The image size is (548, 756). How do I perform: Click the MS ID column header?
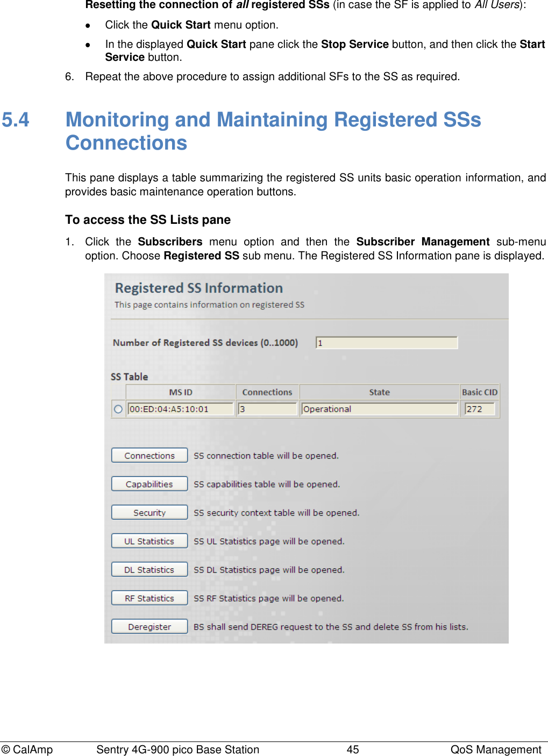tap(181, 392)
